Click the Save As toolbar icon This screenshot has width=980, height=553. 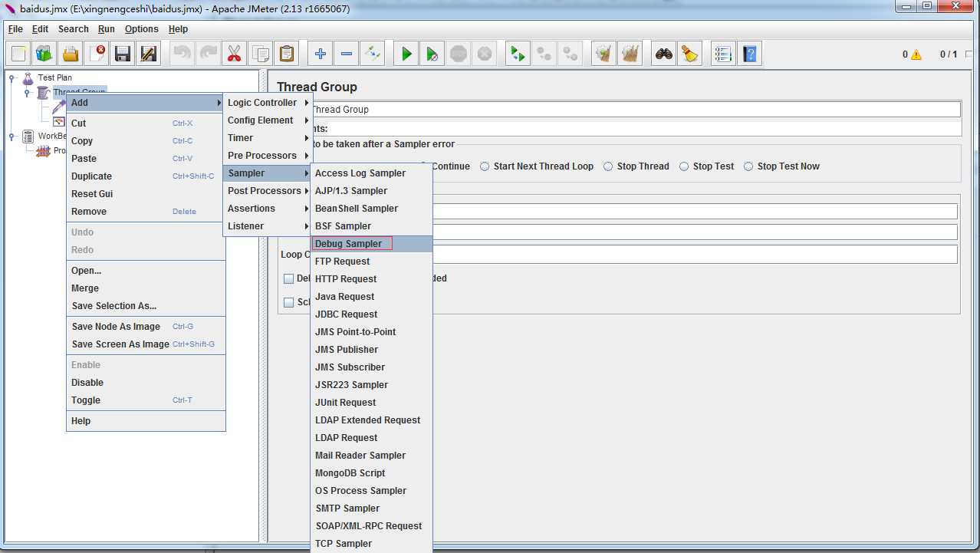pos(149,54)
